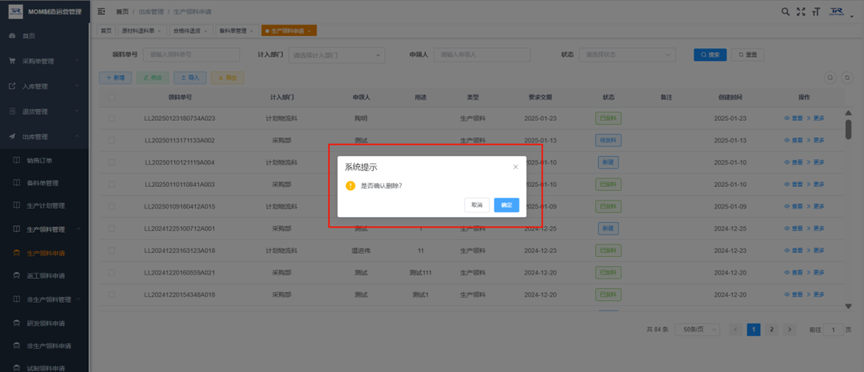The height and width of the screenshot is (372, 864).
Task: Click the orange 生产领料申请 sidebar icon
Action: click(17, 254)
